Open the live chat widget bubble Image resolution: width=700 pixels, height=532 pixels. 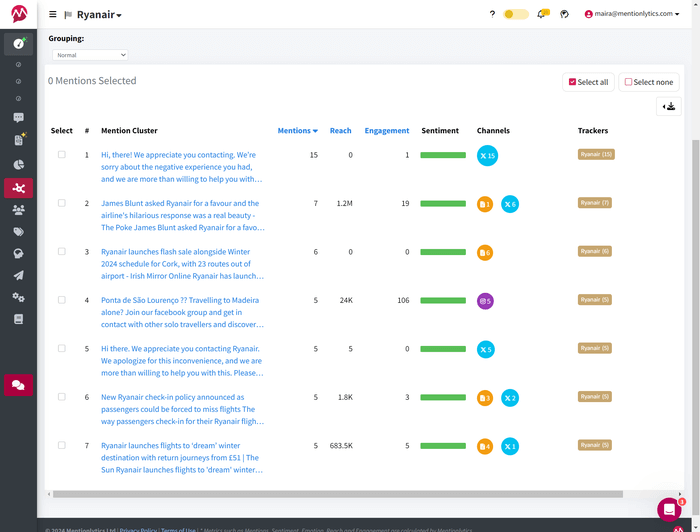(669, 509)
